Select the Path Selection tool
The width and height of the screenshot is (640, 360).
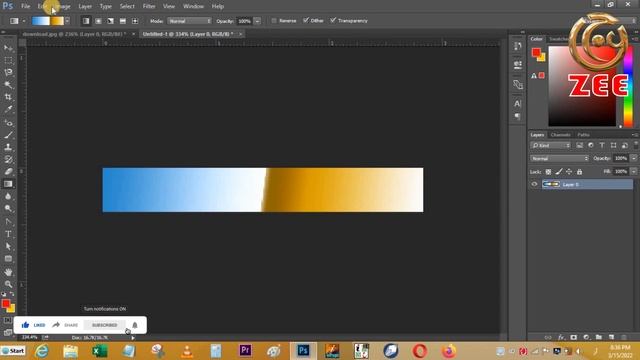pyautogui.click(x=8, y=246)
